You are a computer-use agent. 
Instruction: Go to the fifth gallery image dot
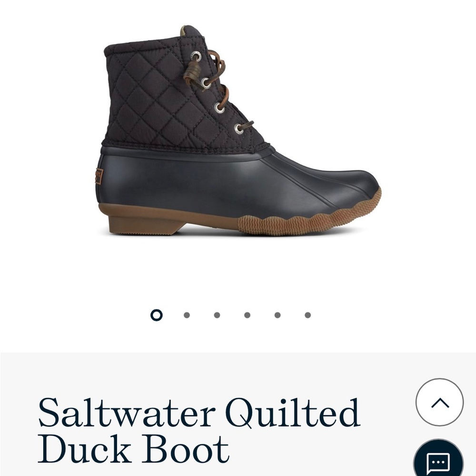277,315
